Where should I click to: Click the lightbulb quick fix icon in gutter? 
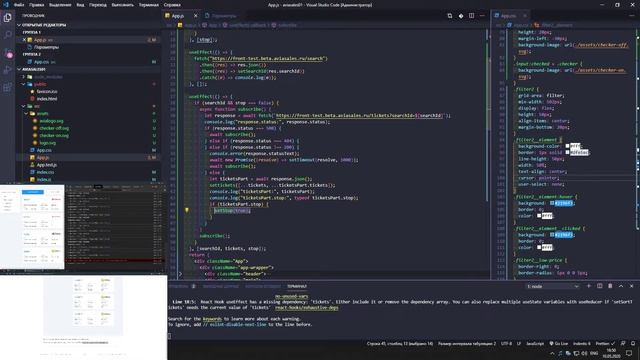tap(187, 210)
